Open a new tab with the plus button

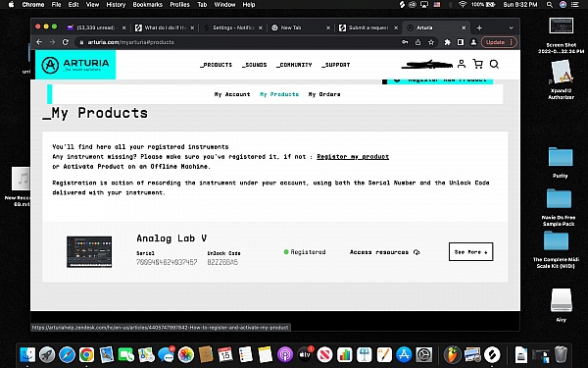point(479,27)
